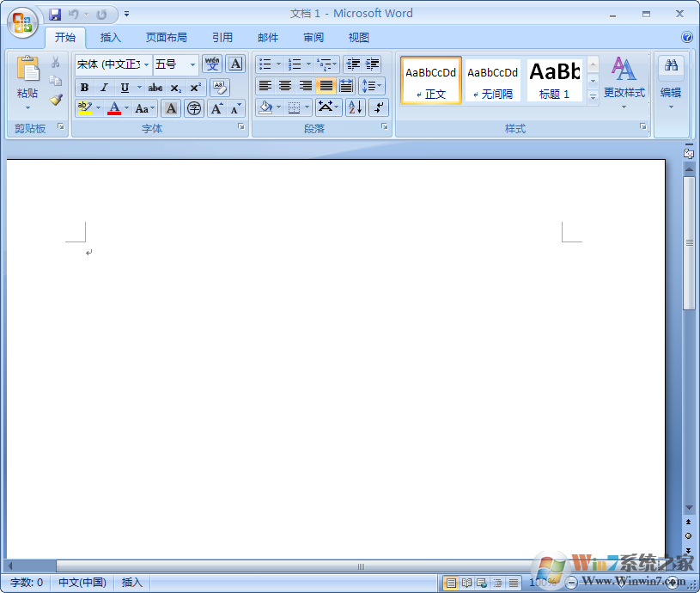Click the Subscript icon

(176, 87)
